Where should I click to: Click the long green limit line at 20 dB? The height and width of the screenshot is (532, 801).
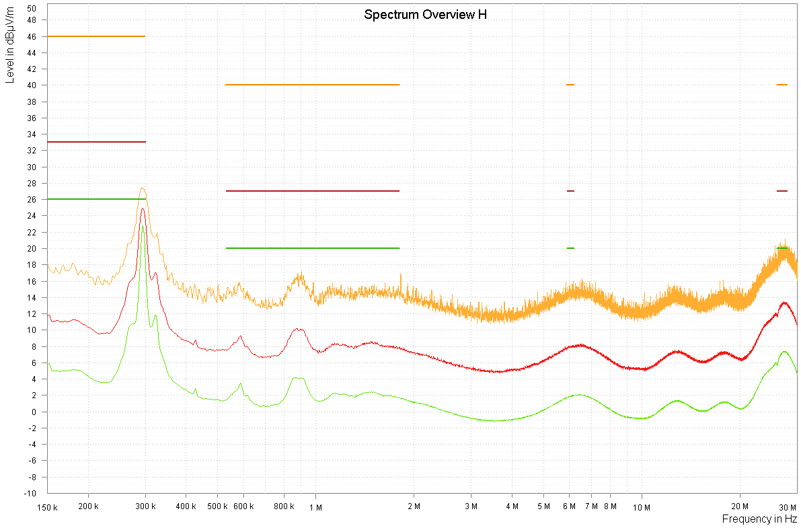[x=312, y=248]
